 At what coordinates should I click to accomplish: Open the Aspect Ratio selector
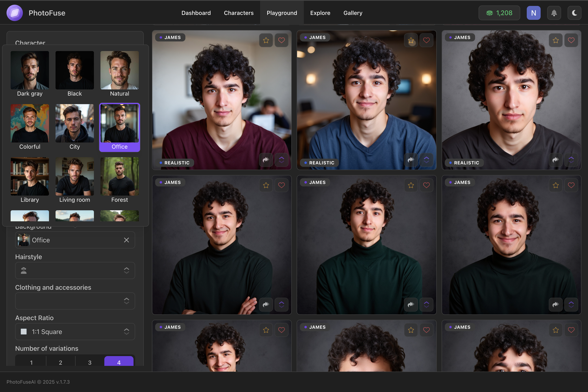click(75, 332)
